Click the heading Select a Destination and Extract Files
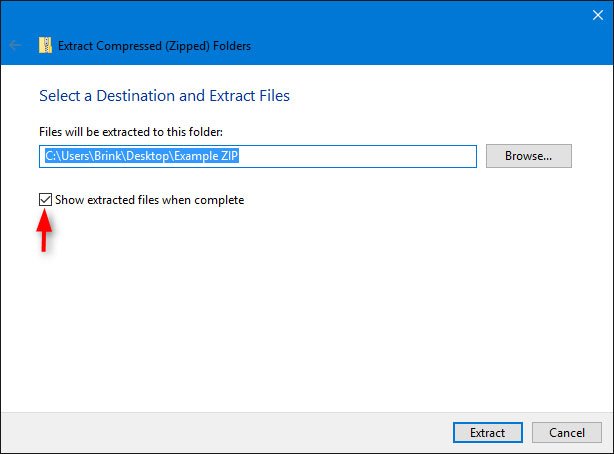This screenshot has height=454, width=614. 164,96
